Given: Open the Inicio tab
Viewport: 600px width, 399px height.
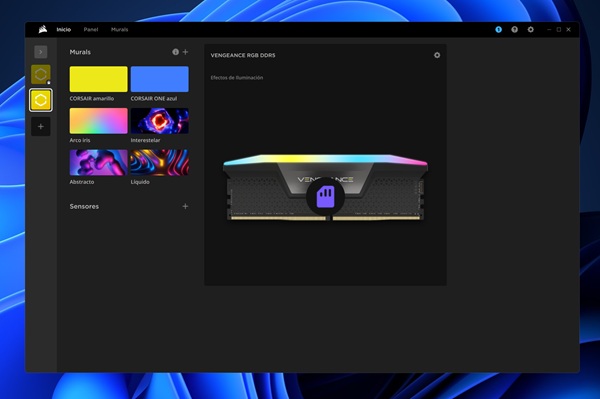Looking at the screenshot, I should click(64, 29).
